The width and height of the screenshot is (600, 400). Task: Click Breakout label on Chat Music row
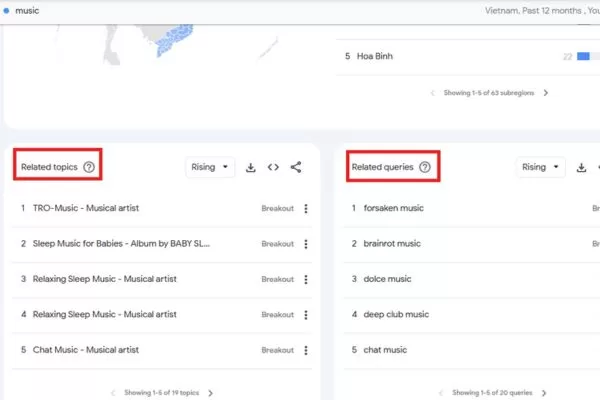[277, 350]
